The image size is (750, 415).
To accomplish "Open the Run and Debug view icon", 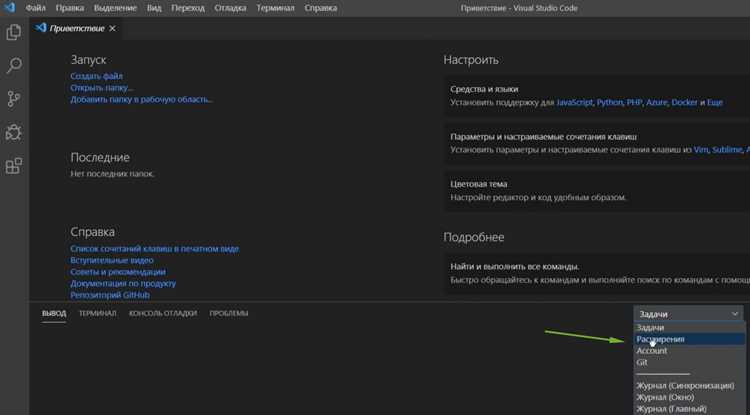I will [x=13, y=132].
